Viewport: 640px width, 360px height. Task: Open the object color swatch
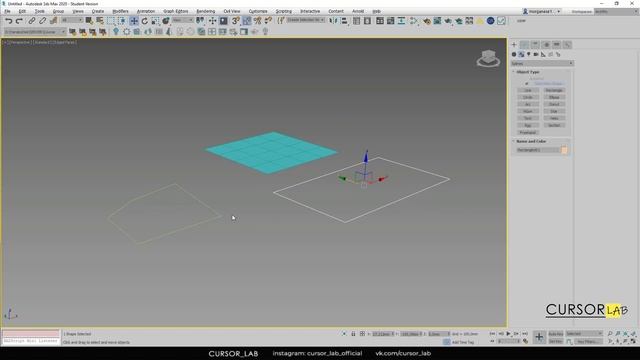tap(564, 150)
